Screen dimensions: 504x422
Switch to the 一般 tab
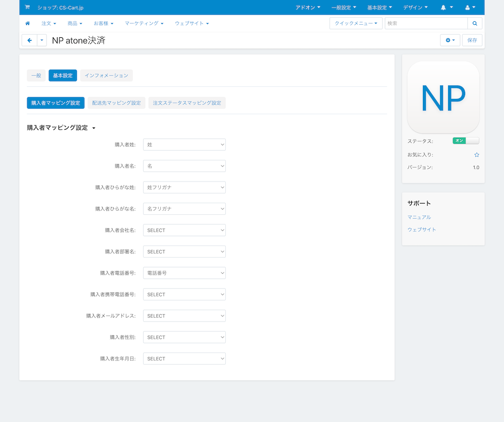[36, 75]
